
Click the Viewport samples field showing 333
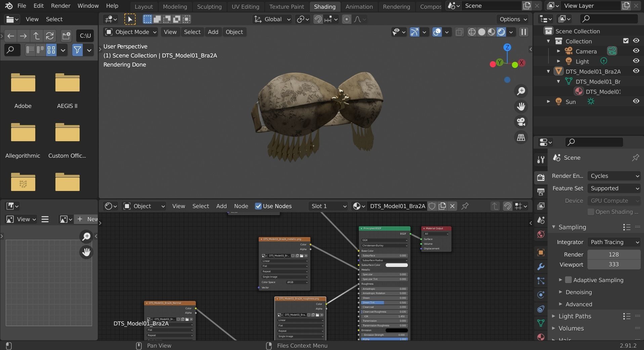coord(613,264)
